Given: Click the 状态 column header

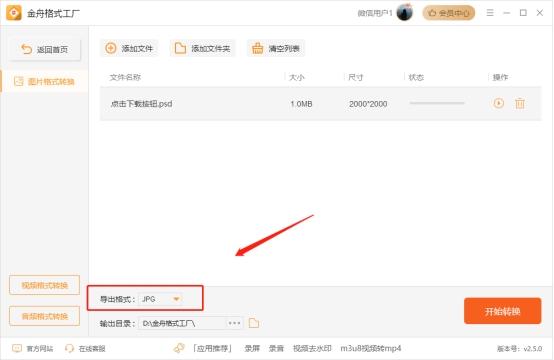Looking at the screenshot, I should click(416, 77).
